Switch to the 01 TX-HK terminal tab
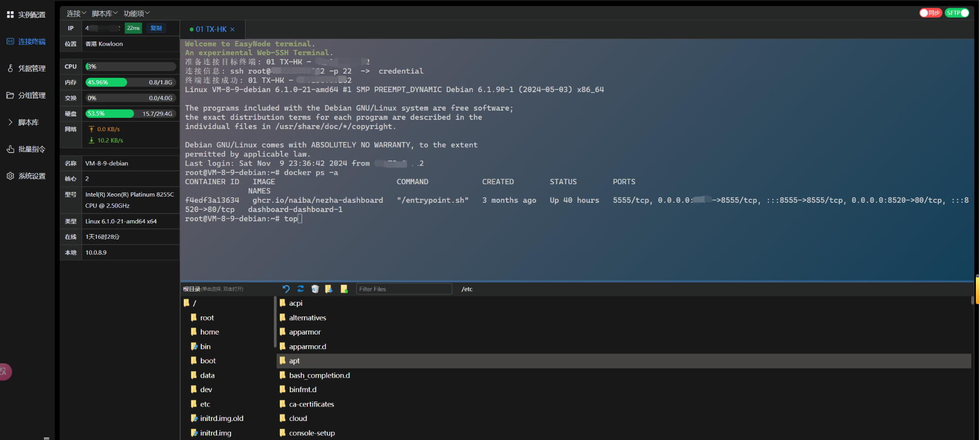 (211, 29)
